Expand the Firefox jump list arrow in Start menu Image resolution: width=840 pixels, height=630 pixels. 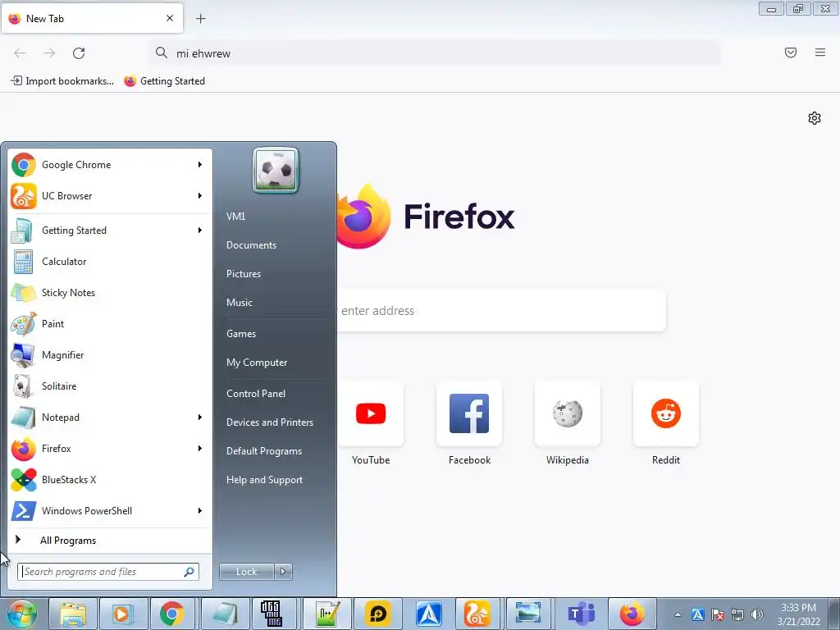pos(200,448)
